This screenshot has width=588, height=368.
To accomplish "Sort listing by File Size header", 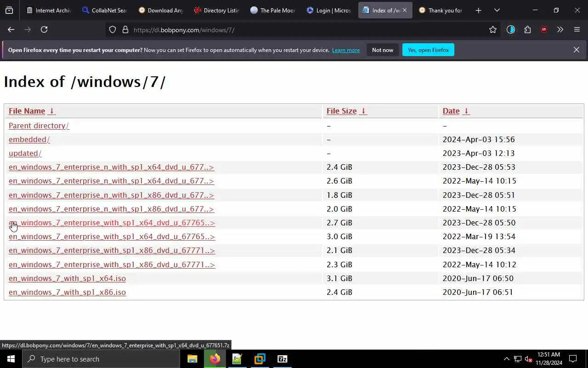I will [341, 111].
